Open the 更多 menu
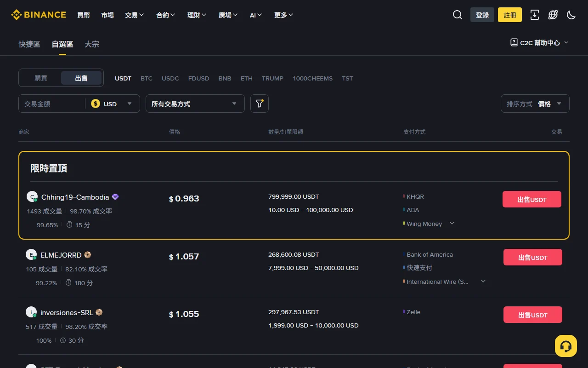Screen dimensions: 588x368 284,15
